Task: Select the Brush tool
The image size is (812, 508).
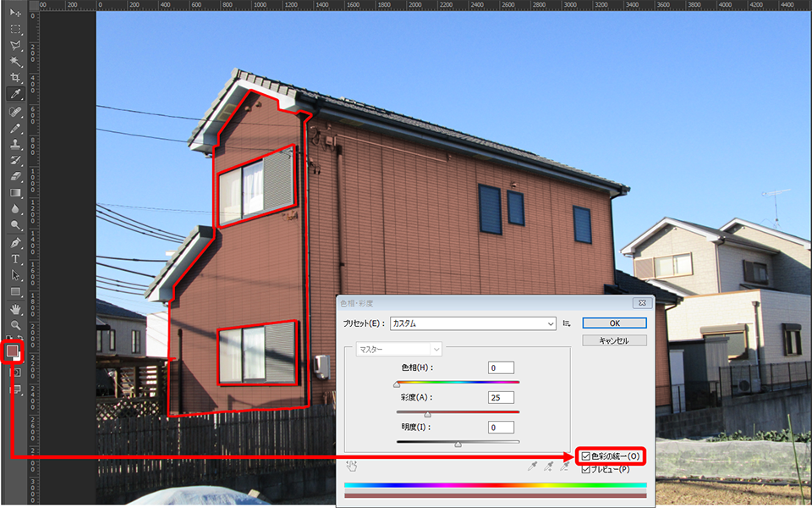Action: 15,128
